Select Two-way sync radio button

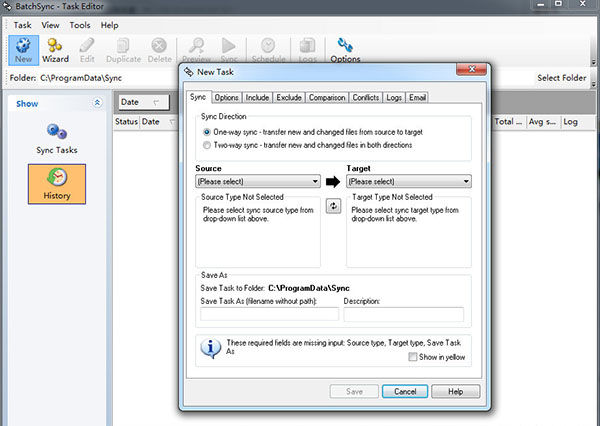point(207,144)
